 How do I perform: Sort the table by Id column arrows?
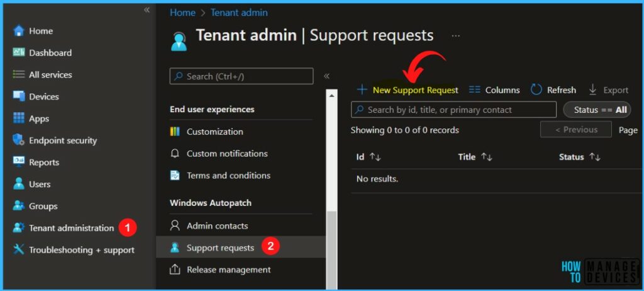(x=375, y=157)
